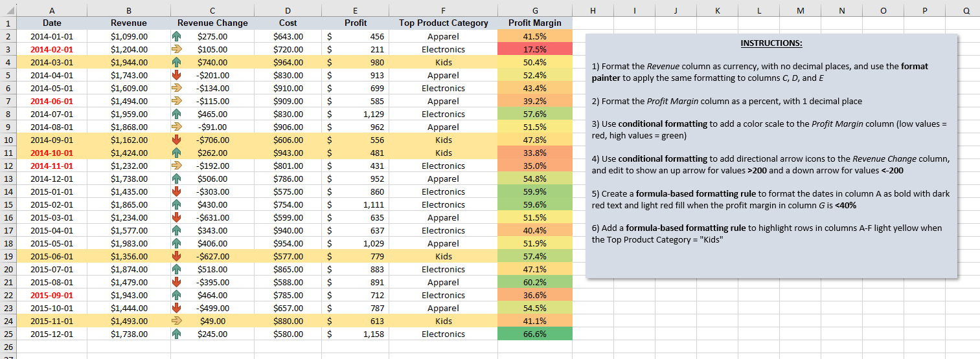Click the sideways arrow icon beside $105.00
980x359 pixels.
click(x=177, y=50)
